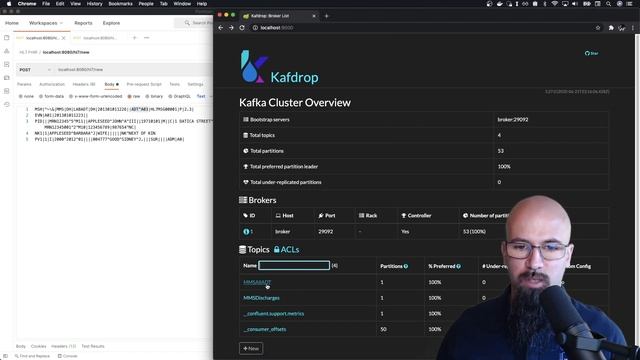Open Postman Home tab
The image size is (640, 360).
11,23
